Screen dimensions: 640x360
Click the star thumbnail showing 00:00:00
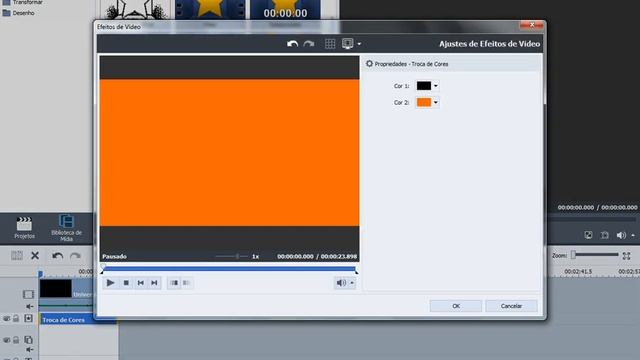285,10
